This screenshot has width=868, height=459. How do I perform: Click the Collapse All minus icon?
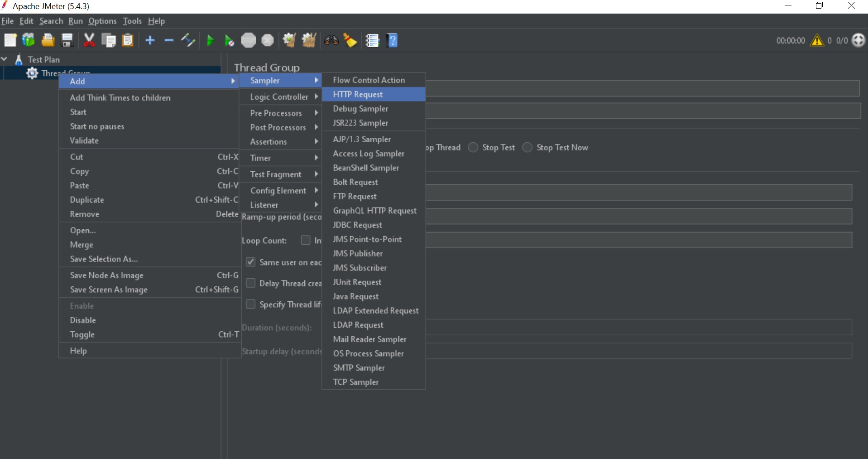pos(169,40)
